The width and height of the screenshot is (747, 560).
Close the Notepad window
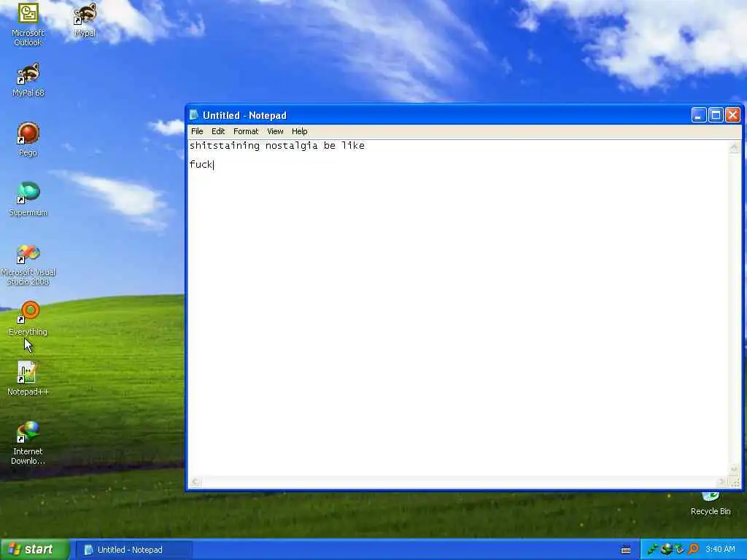(x=732, y=115)
